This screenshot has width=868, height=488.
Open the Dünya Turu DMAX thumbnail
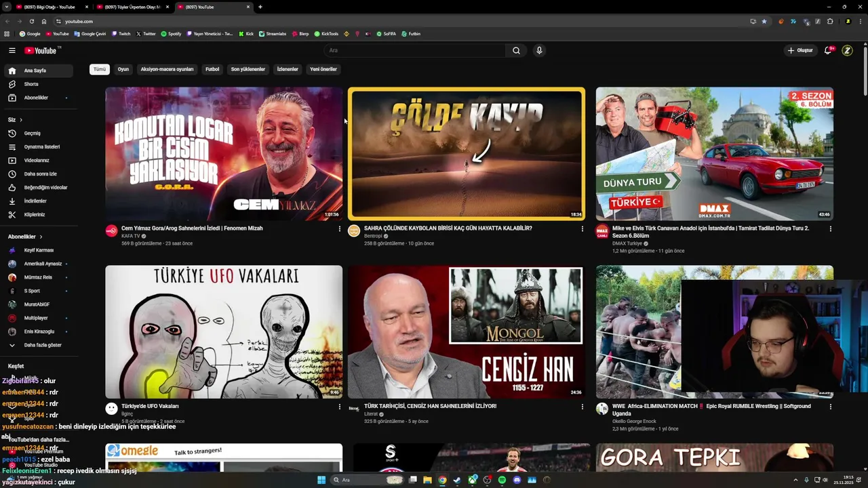coord(715,154)
